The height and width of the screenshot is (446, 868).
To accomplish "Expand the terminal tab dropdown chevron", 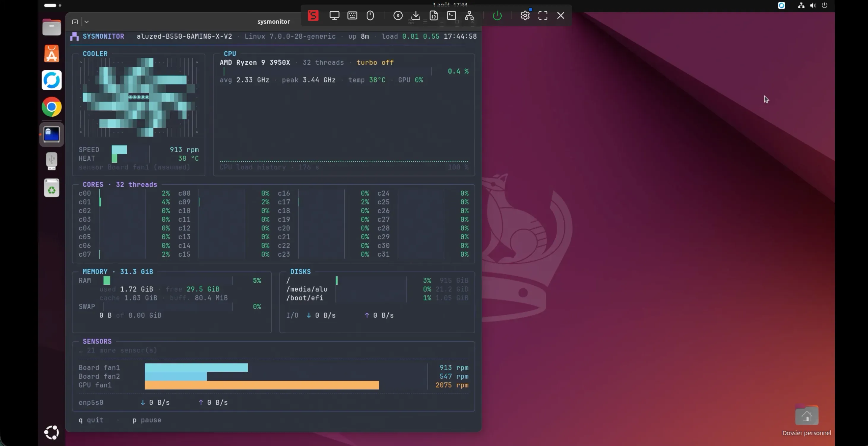I will click(x=87, y=22).
